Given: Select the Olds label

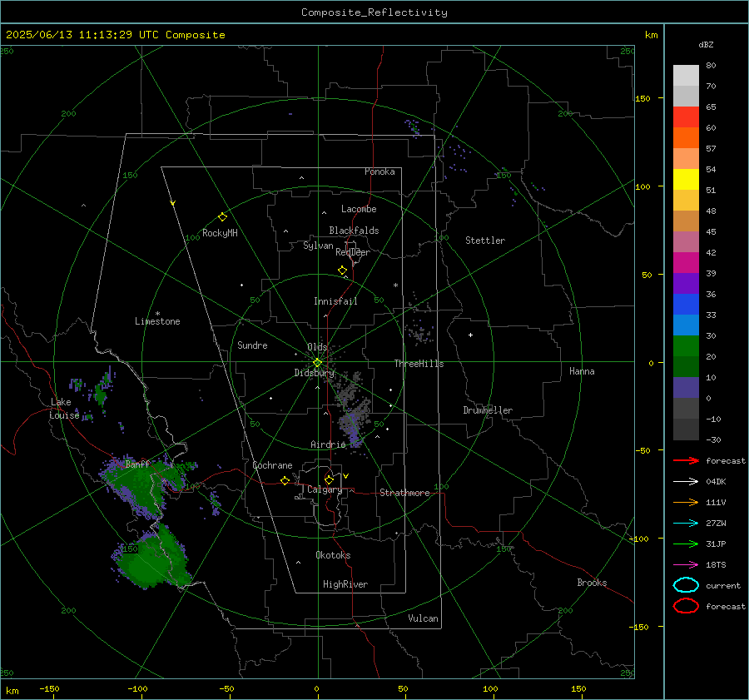Looking at the screenshot, I should [x=317, y=347].
